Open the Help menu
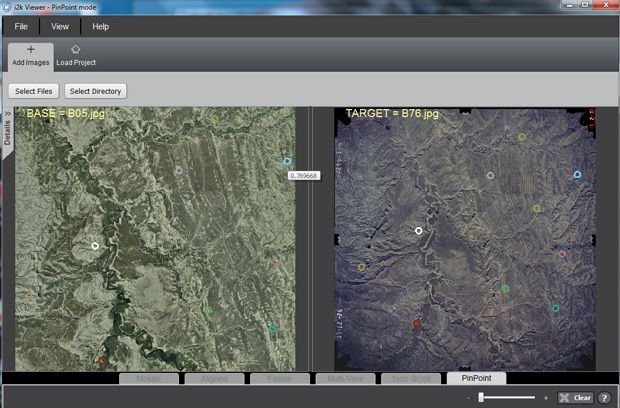The width and height of the screenshot is (620, 408). [x=100, y=26]
